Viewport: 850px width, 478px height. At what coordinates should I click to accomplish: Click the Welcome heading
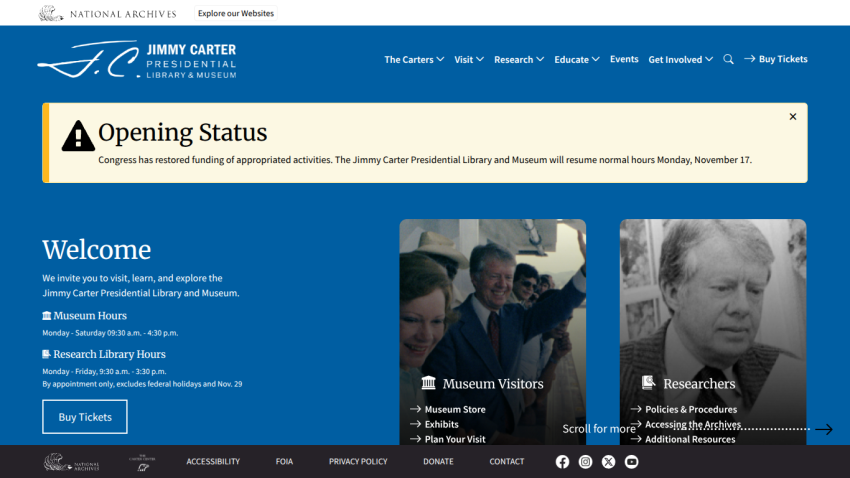pos(96,250)
